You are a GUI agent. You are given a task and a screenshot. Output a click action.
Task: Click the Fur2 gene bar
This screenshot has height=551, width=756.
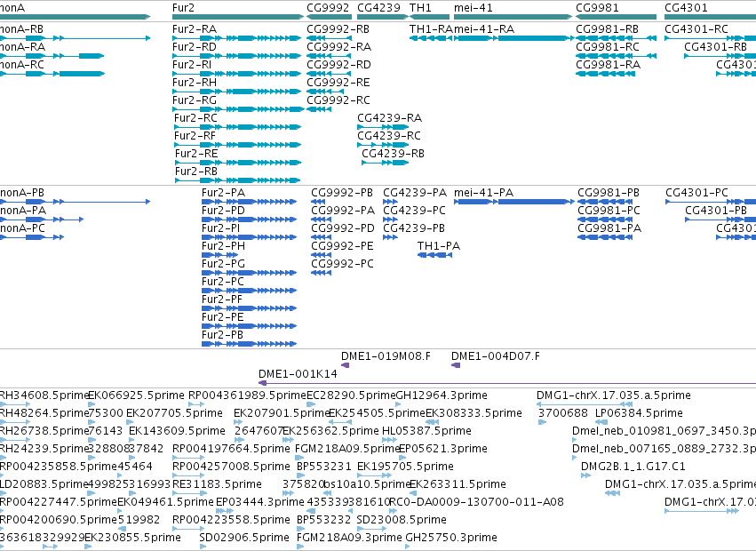(238, 17)
